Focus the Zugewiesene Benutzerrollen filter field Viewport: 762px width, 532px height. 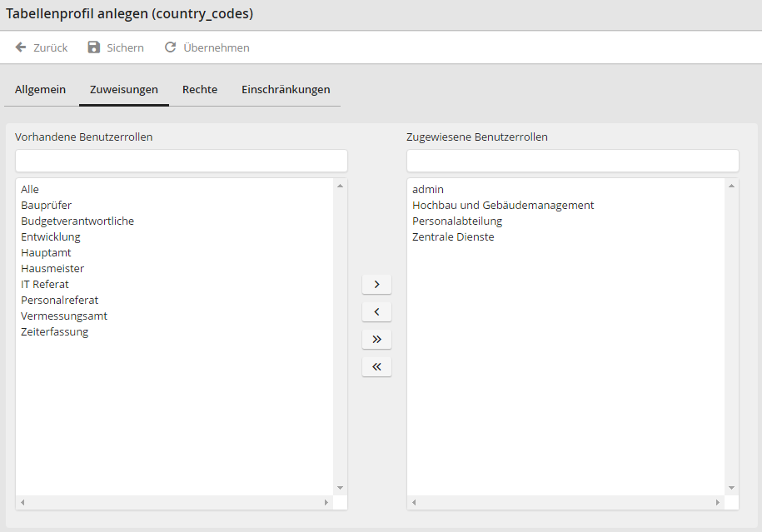click(572, 161)
